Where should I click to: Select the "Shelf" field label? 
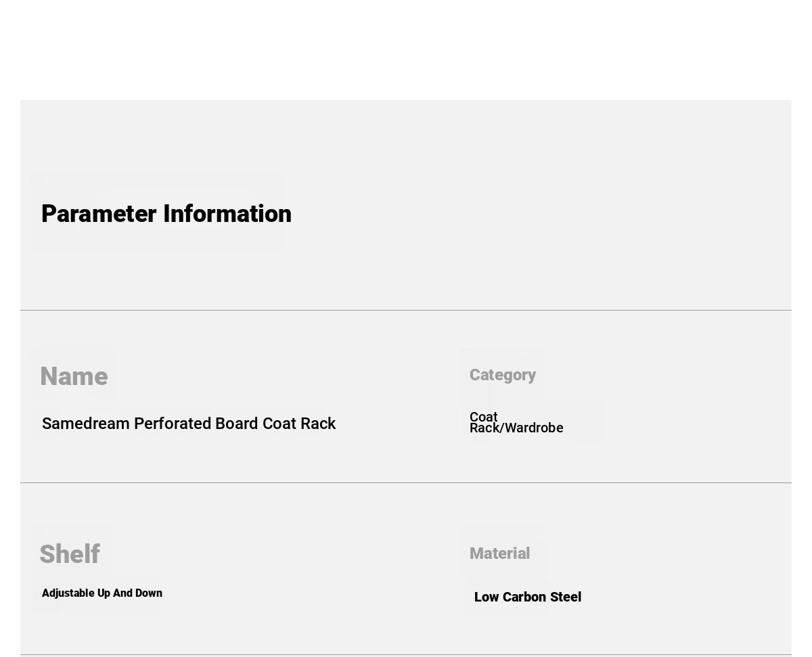[70, 554]
